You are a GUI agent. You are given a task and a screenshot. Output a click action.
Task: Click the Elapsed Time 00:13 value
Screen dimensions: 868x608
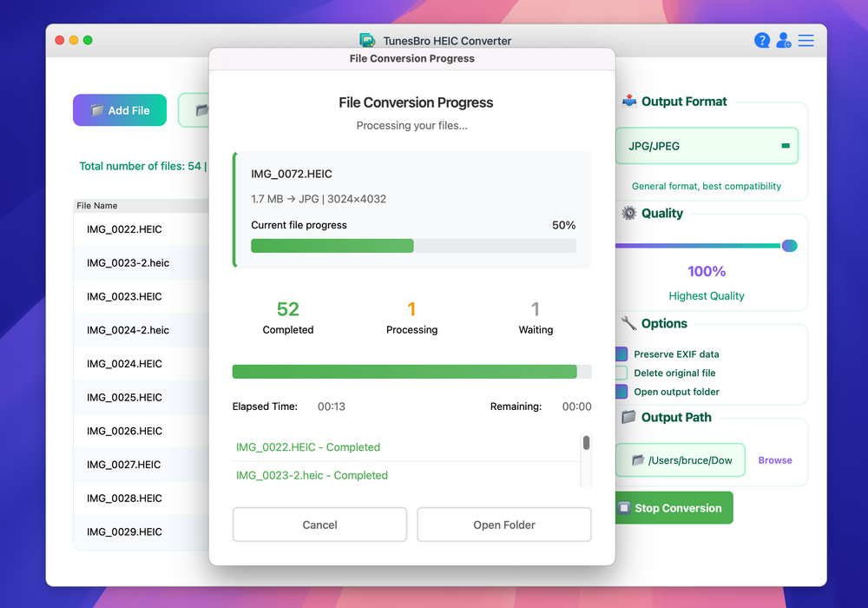[331, 406]
